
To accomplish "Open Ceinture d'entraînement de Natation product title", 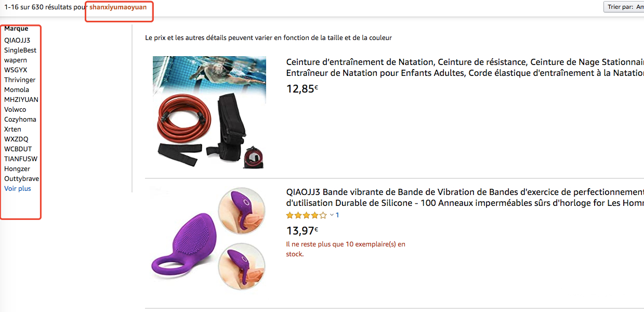I will pyautogui.click(x=465, y=68).
